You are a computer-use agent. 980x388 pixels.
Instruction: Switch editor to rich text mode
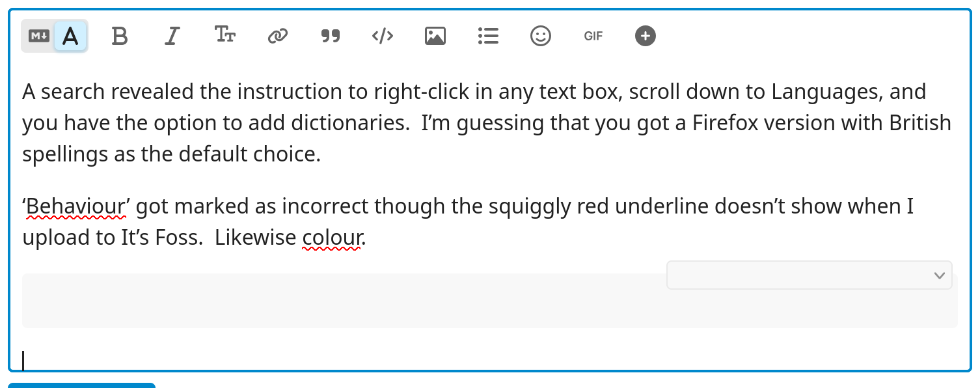[x=70, y=36]
